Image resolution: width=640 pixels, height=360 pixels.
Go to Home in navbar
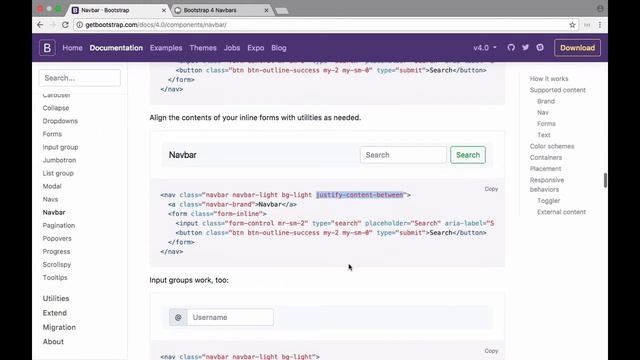click(72, 48)
